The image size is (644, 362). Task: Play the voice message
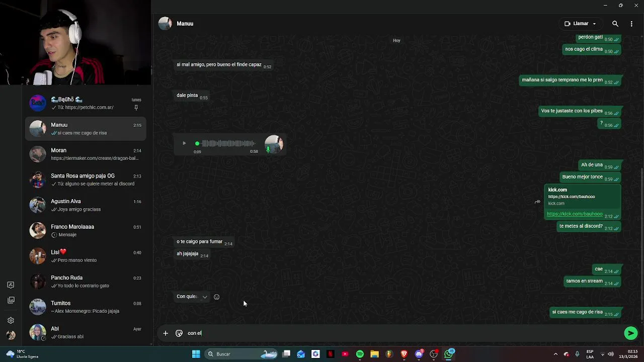click(184, 143)
